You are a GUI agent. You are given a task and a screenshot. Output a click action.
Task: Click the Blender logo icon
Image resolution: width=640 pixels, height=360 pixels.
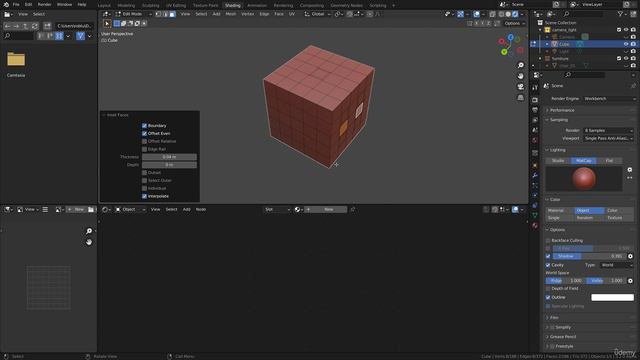6,4
